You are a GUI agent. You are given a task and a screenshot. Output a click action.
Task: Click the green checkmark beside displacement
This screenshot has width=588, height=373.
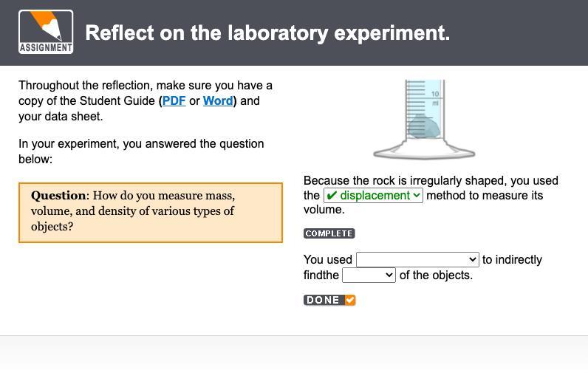pyautogui.click(x=332, y=196)
